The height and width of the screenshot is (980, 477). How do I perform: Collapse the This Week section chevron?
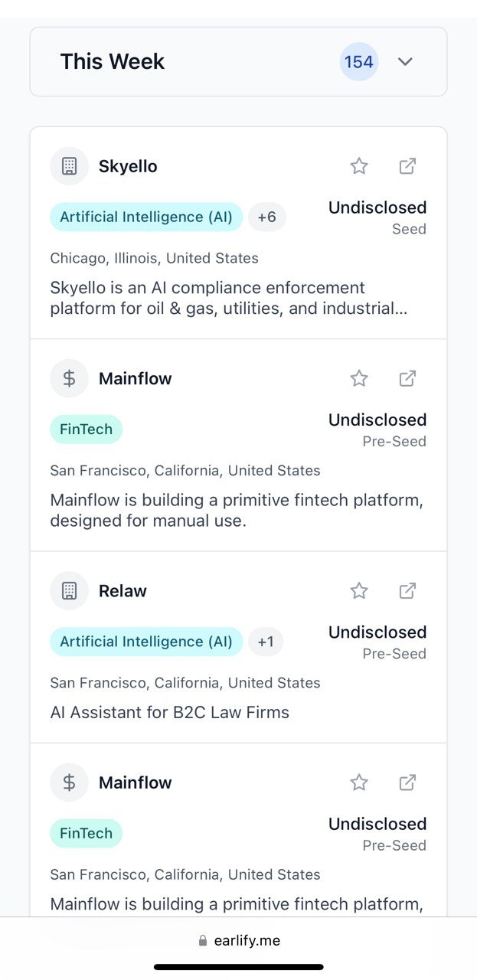tap(405, 62)
